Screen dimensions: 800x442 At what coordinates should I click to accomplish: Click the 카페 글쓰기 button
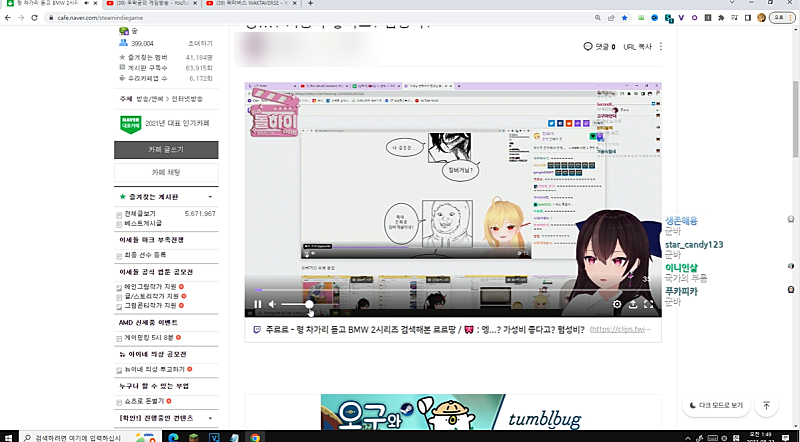pyautogui.click(x=166, y=150)
